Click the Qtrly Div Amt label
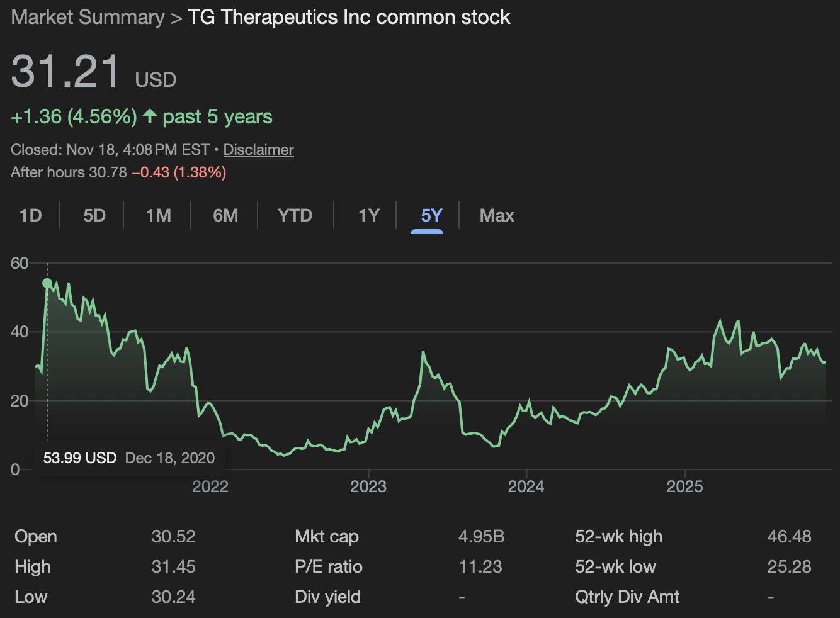The image size is (840, 618). tap(627, 597)
